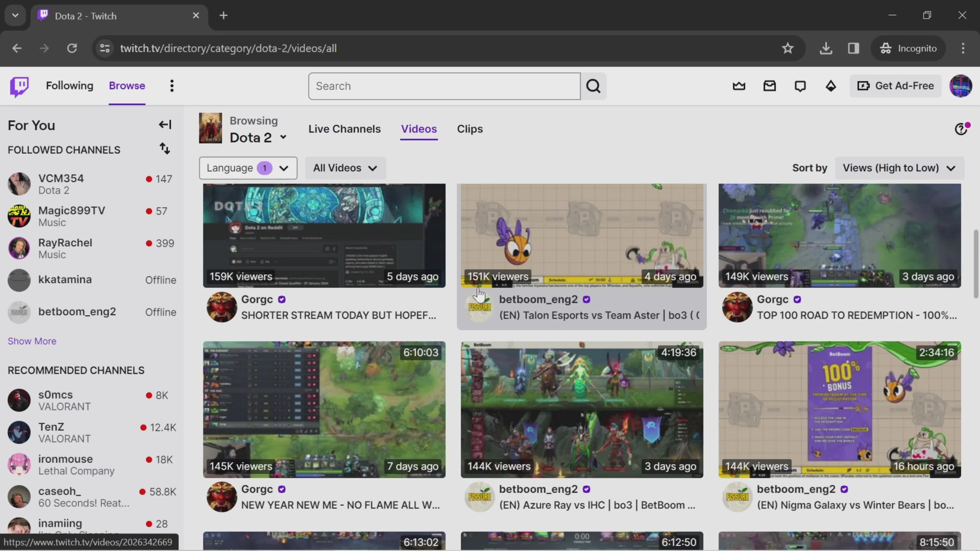Click Show More followed channels
This screenshot has height=551, width=980.
point(32,341)
